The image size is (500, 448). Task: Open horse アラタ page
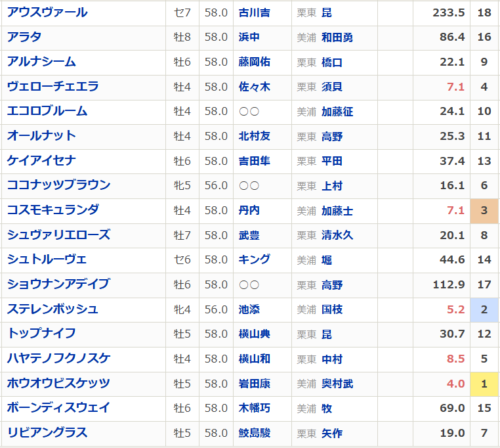click(x=25, y=37)
